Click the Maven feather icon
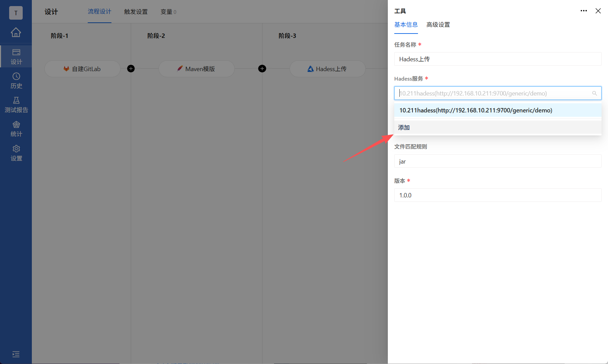This screenshot has width=608, height=364. click(180, 69)
